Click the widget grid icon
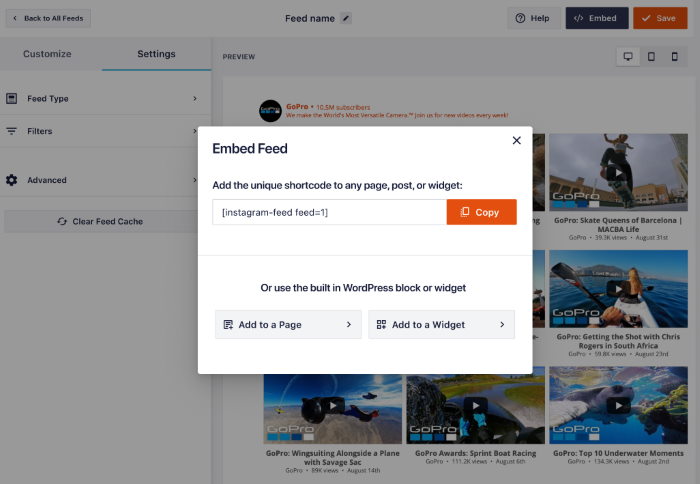Screen dimensions: 700x484 381,325
